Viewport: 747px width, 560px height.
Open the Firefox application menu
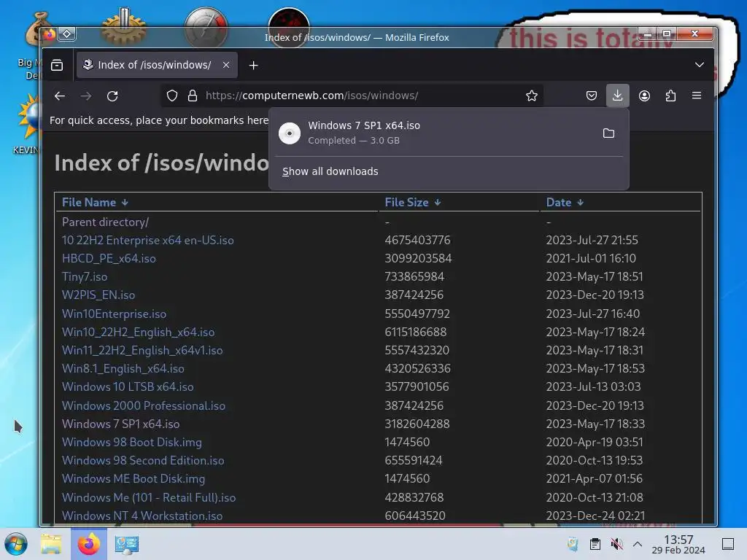697,96
